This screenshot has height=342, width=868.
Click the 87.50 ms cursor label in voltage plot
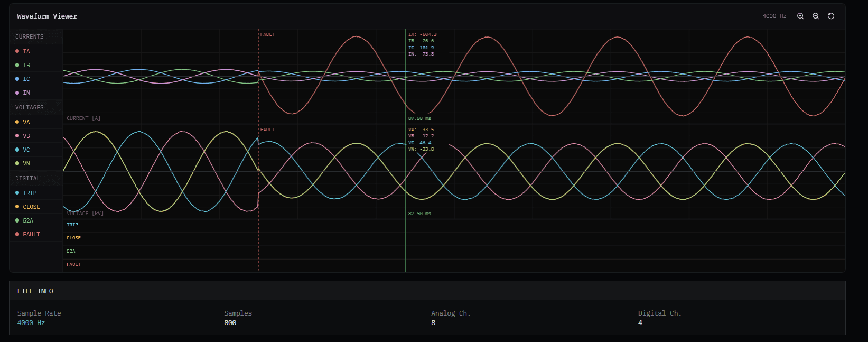point(419,214)
